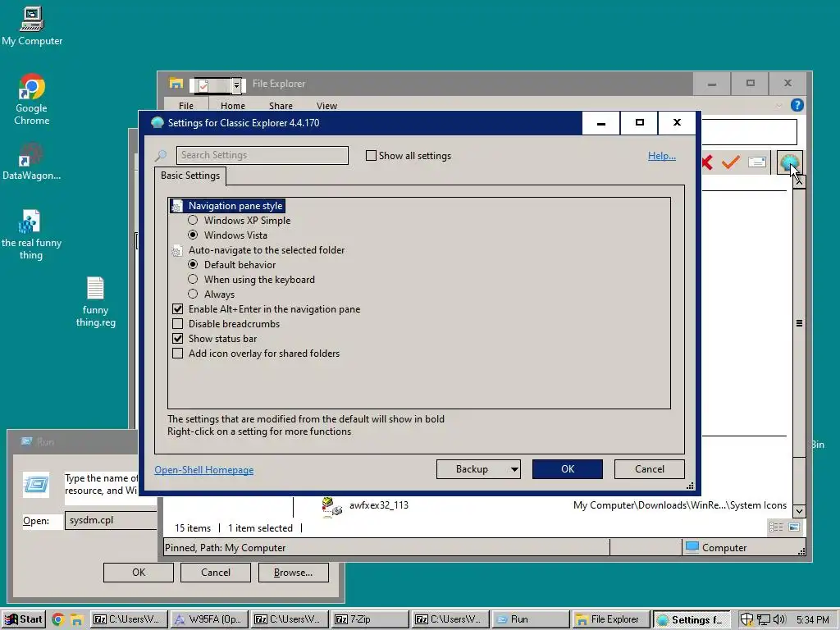Image resolution: width=840 pixels, height=630 pixels.
Task: Click the Chrome quick launch icon on taskbar
Action: (58, 620)
